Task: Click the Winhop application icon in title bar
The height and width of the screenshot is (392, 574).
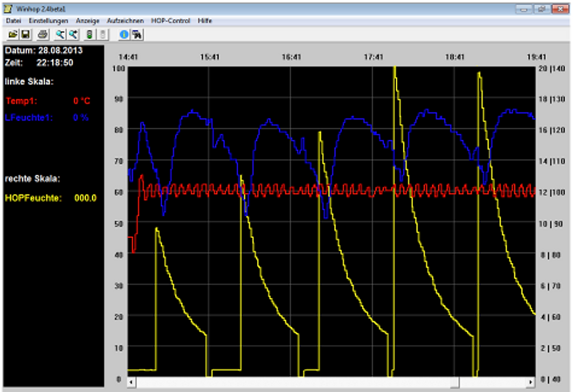Action: tap(8, 9)
